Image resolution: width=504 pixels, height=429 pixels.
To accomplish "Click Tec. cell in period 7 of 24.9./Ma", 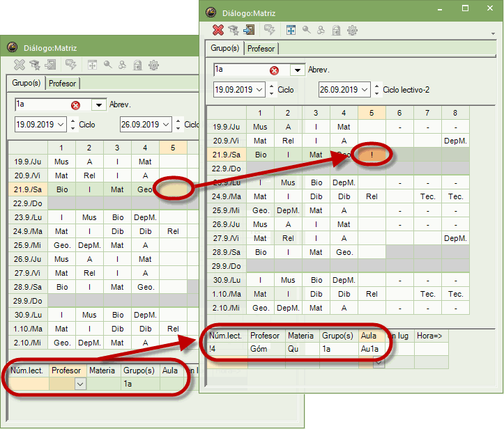I will click(427, 196).
